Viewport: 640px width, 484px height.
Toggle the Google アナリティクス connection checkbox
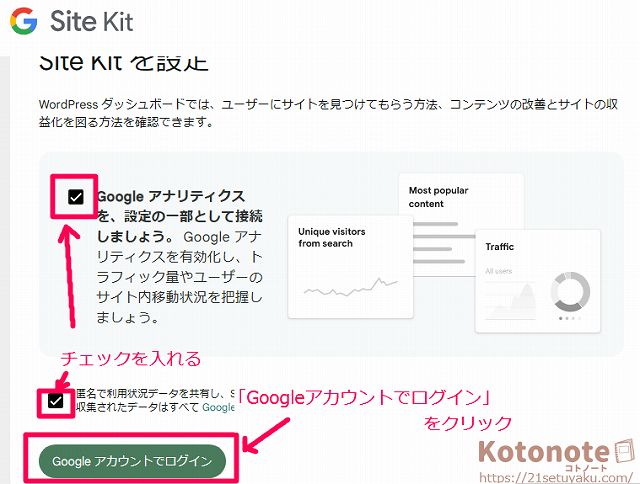(76, 197)
